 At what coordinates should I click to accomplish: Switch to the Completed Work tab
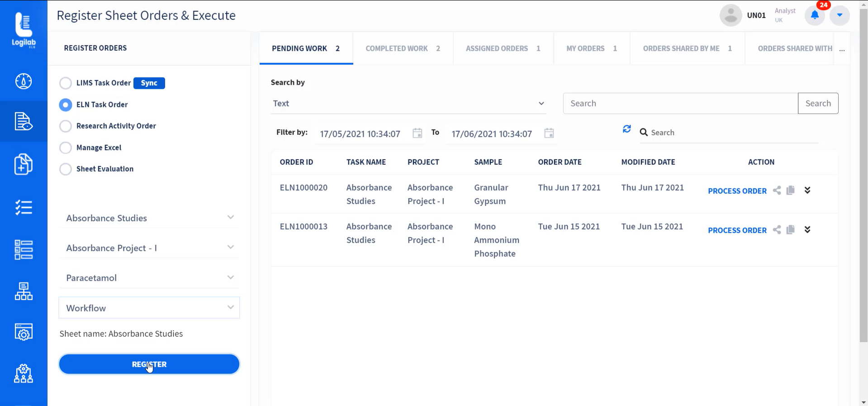point(403,48)
